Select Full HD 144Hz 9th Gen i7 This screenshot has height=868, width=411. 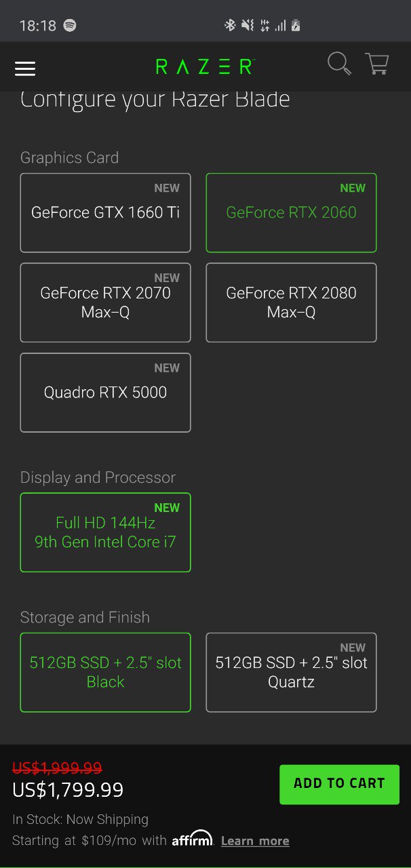[x=106, y=532]
